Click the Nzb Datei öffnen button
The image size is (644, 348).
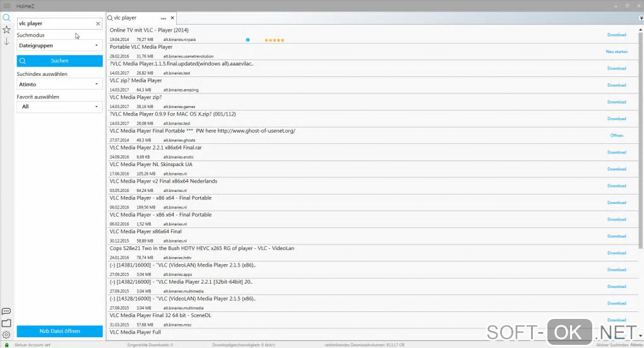pyautogui.click(x=59, y=331)
